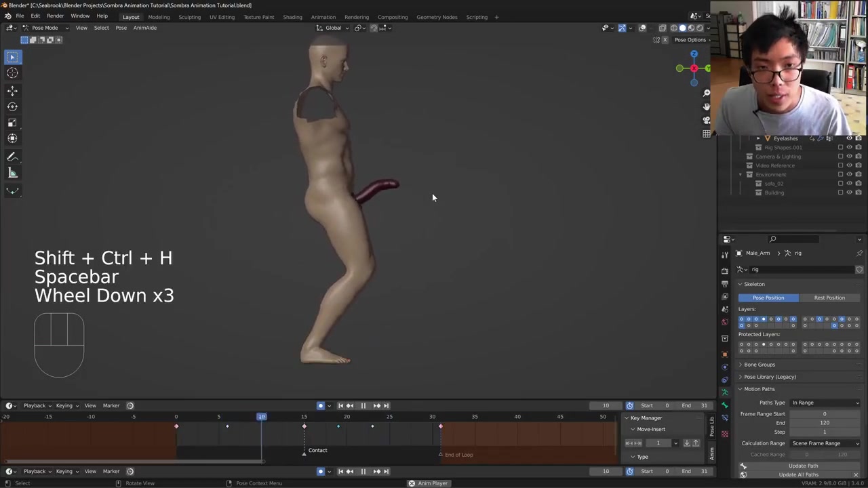The image size is (868, 488).
Task: Select the Rotate tool in the toolbar
Action: 12,106
